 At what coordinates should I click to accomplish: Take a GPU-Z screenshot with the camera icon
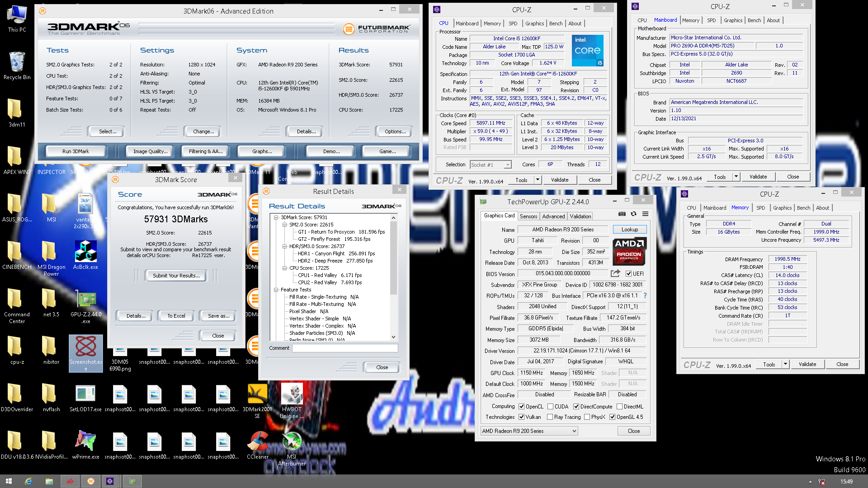[622, 214]
